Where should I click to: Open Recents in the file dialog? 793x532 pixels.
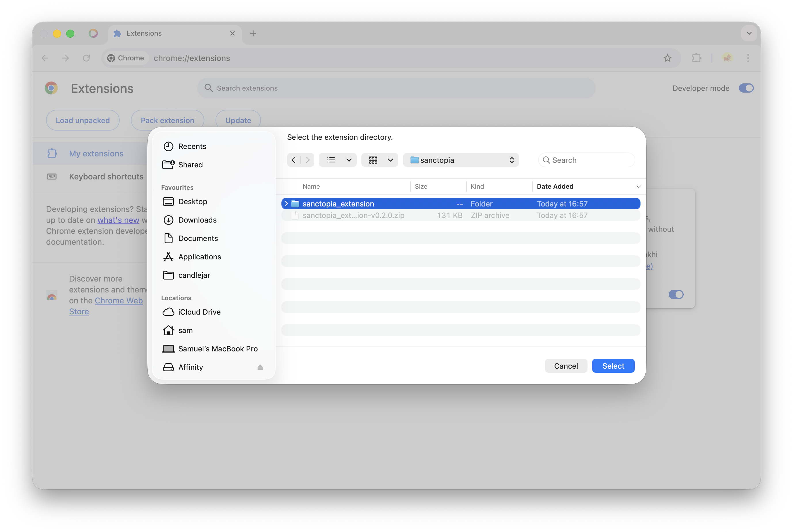point(192,146)
